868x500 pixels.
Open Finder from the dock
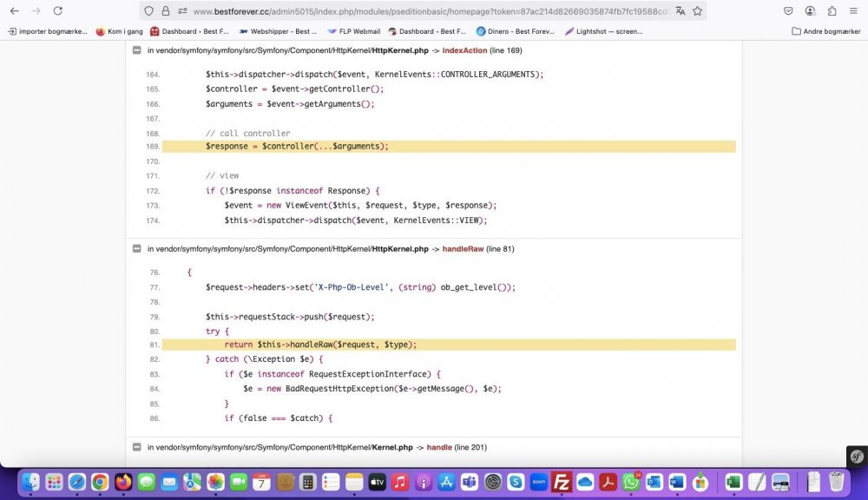point(30,483)
